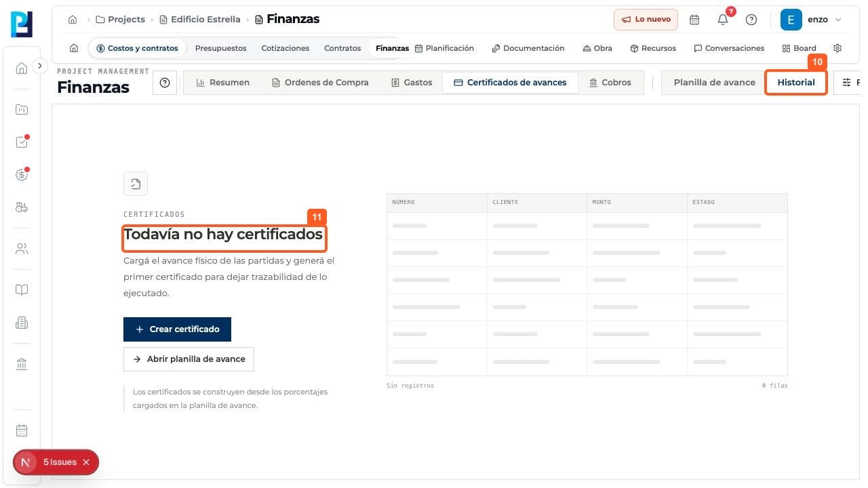Open the home icon in the breadcrumb
This screenshot has height=488, width=868.
(x=73, y=20)
